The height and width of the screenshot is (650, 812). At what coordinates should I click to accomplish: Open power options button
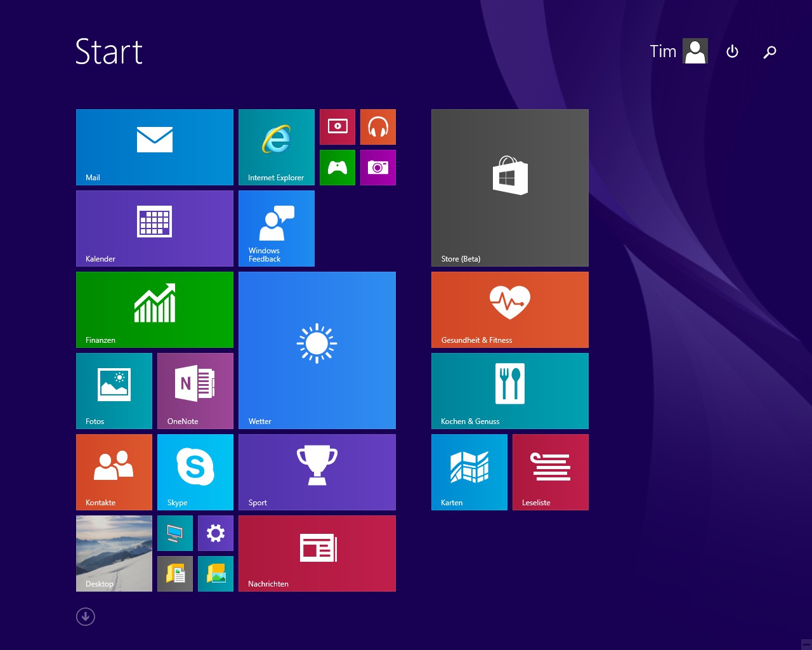pyautogui.click(x=732, y=51)
